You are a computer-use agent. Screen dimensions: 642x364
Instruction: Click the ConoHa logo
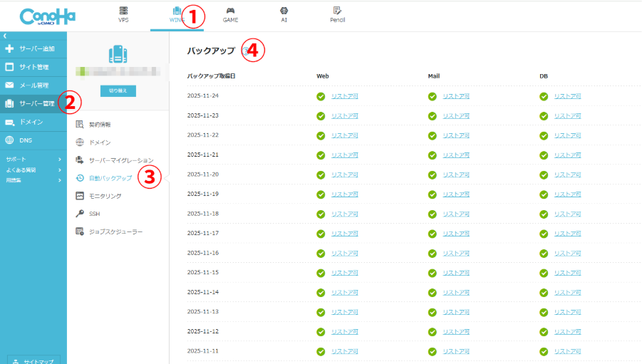[x=48, y=16]
